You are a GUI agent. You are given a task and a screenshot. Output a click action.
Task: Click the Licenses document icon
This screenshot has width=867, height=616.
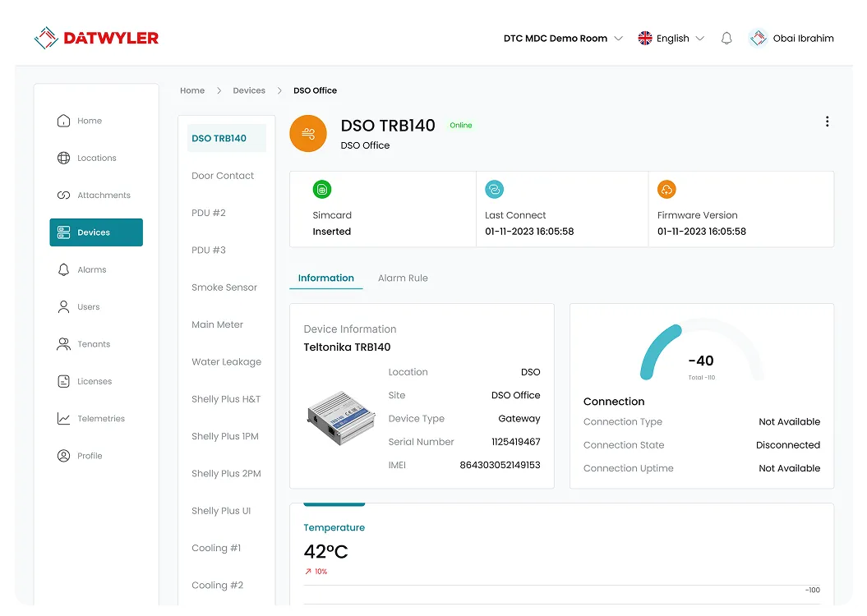(x=63, y=381)
